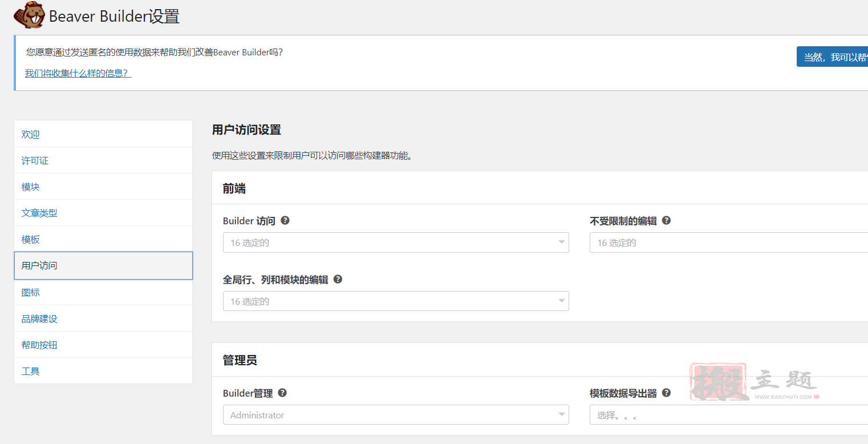
Task: Click the 当然，我可以帮忙 button
Action: click(x=832, y=57)
